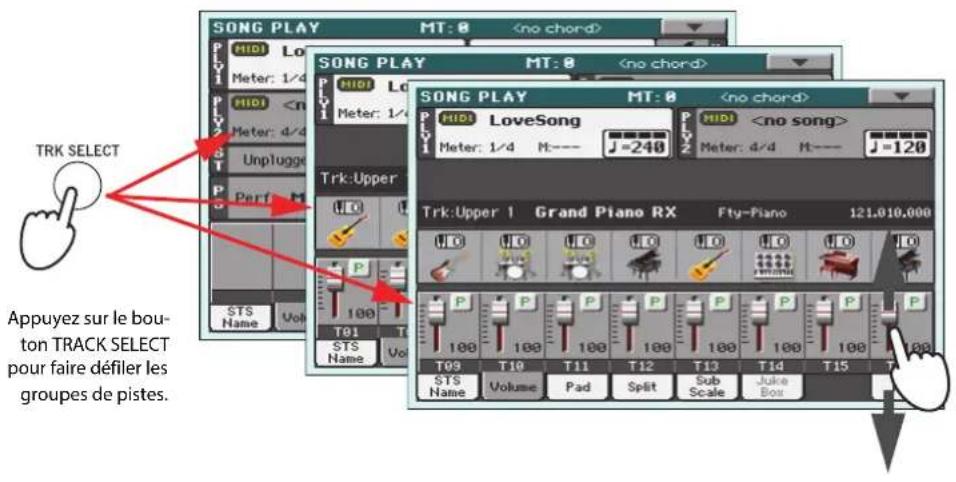Toggle the P button on track T10
This screenshot has width=956, height=482.
click(524, 302)
